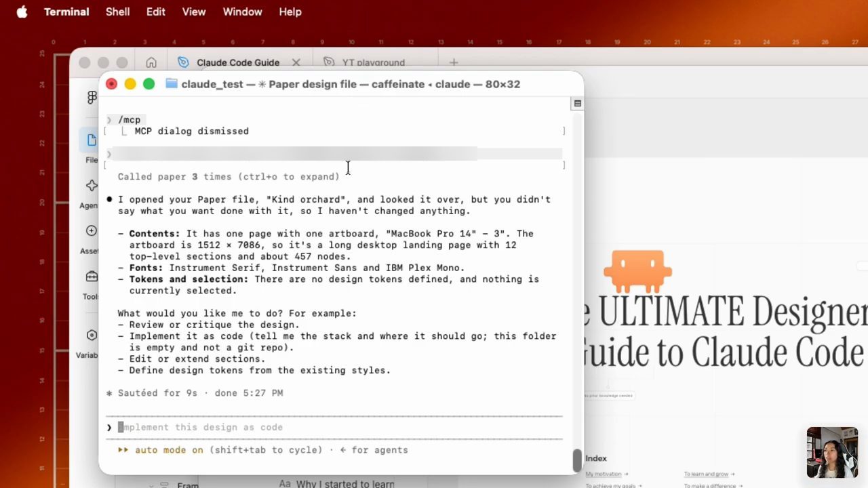Click the Paper logo icon in sidebar
This screenshot has width=868, height=488.
tap(92, 98)
